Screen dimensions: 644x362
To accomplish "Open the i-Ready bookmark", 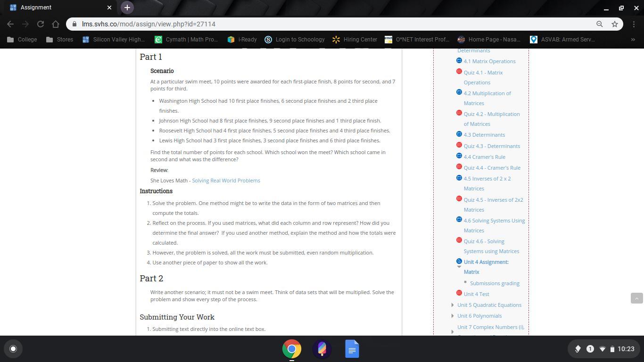I will (x=242, y=40).
